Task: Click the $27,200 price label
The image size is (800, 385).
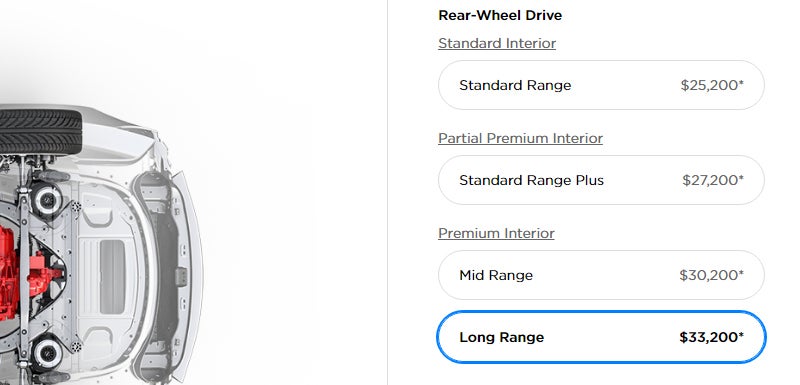Action: (x=713, y=180)
